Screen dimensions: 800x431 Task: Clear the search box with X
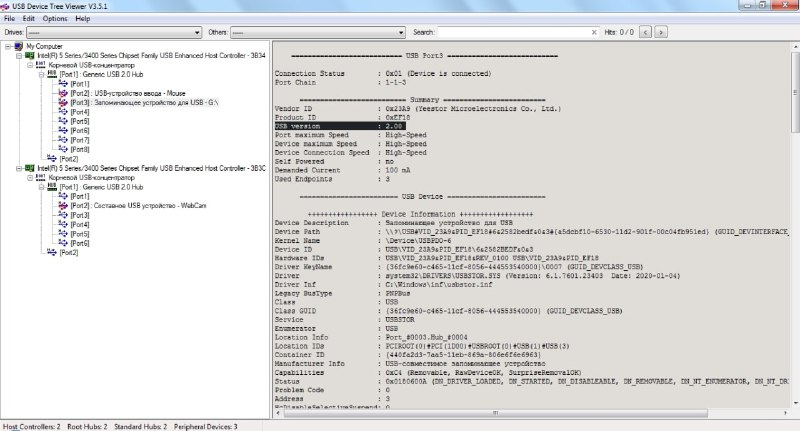tap(594, 32)
